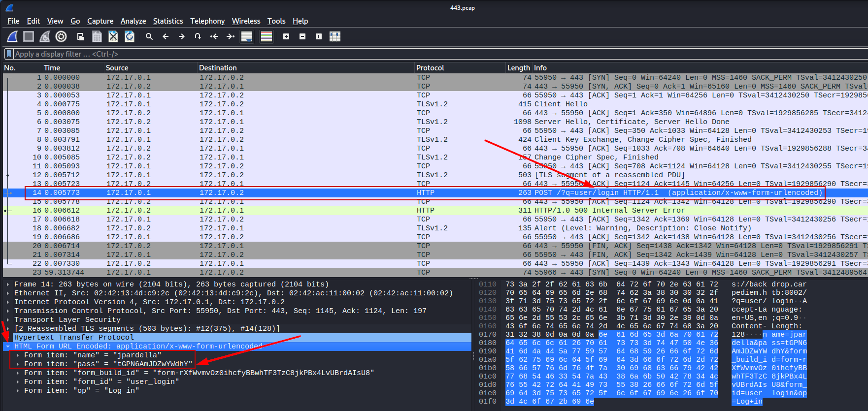Open the Tools menu
The height and width of the screenshot is (411, 868).
[x=276, y=21]
